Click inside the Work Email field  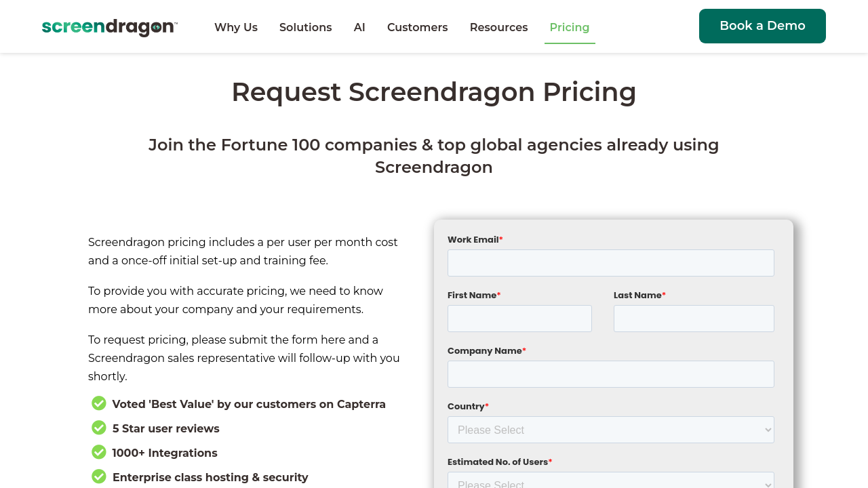610,263
